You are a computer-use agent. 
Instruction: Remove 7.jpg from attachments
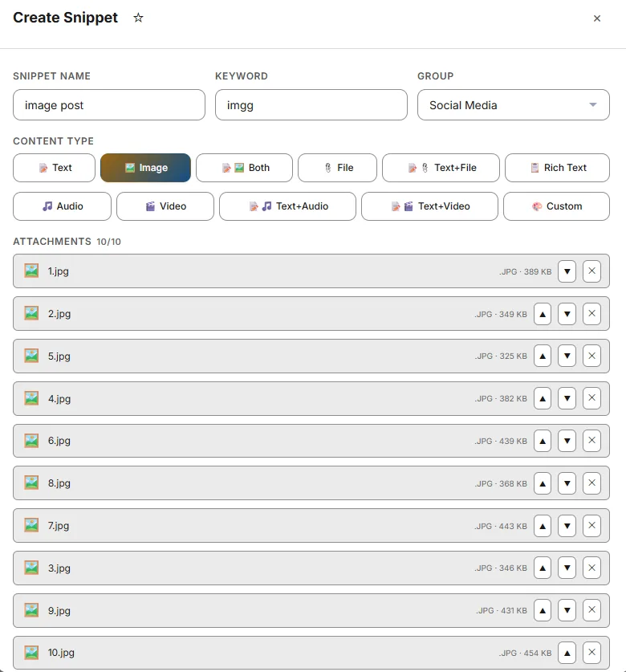591,526
